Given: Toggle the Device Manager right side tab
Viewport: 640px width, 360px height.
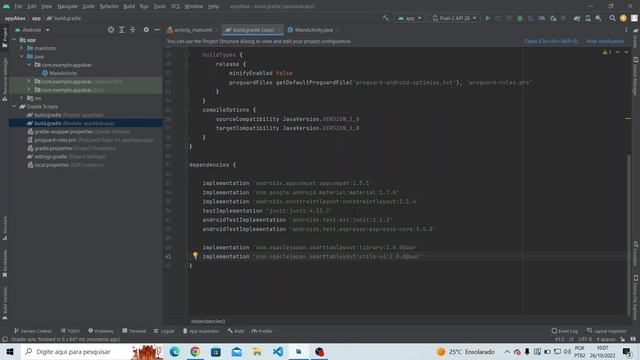Looking at the screenshot, I should click(636, 76).
